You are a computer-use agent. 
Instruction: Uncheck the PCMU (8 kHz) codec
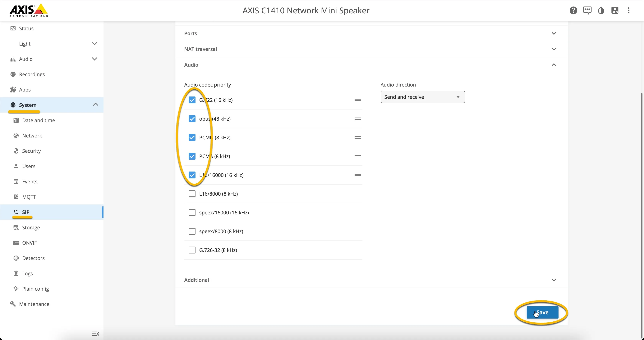pos(192,137)
